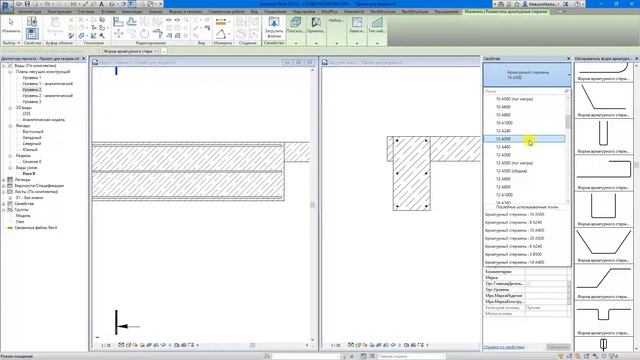
Task: Open Восточный facade in project browser
Action: click(x=33, y=132)
